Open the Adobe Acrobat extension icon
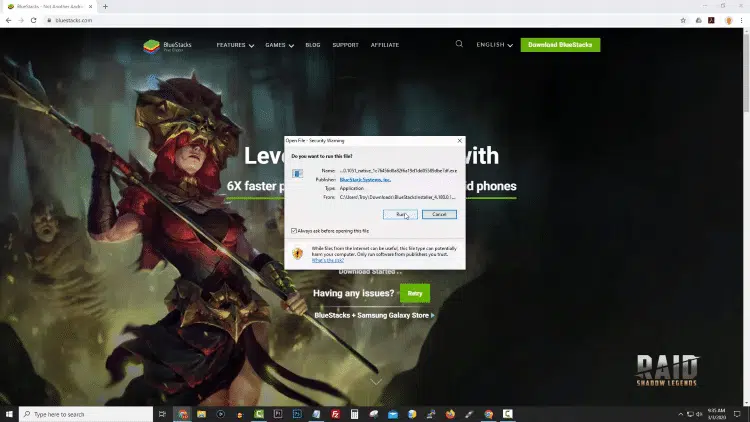The width and height of the screenshot is (750, 422). (711, 20)
